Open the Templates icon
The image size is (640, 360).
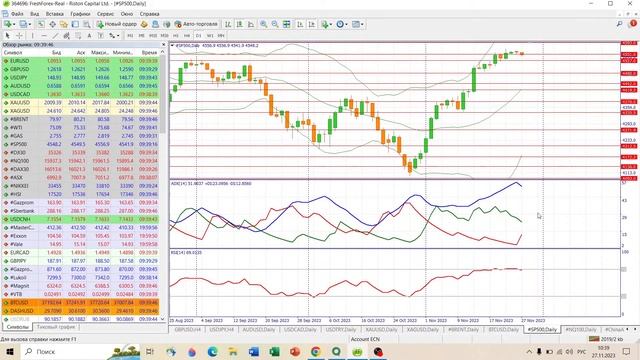[x=356, y=24]
